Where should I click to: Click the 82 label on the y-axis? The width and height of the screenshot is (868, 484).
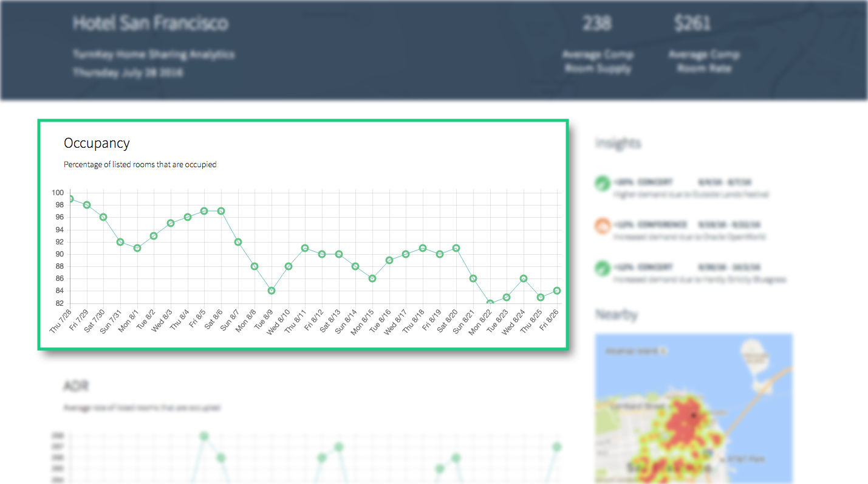tap(60, 303)
